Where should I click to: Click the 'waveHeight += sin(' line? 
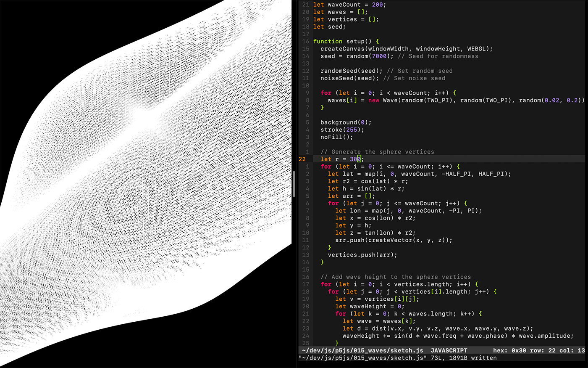(458, 336)
